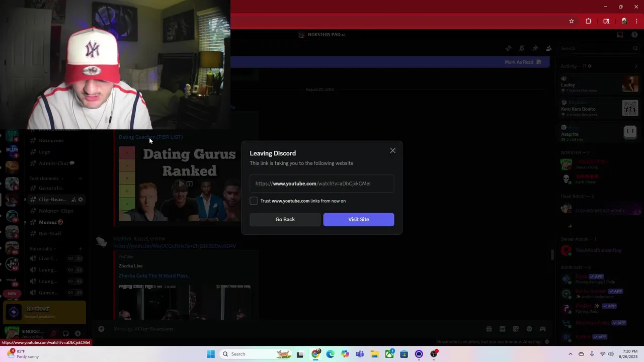Viewport: 644px width, 362px height.
Task: Add channel to Text channels plus
Action: (80, 178)
